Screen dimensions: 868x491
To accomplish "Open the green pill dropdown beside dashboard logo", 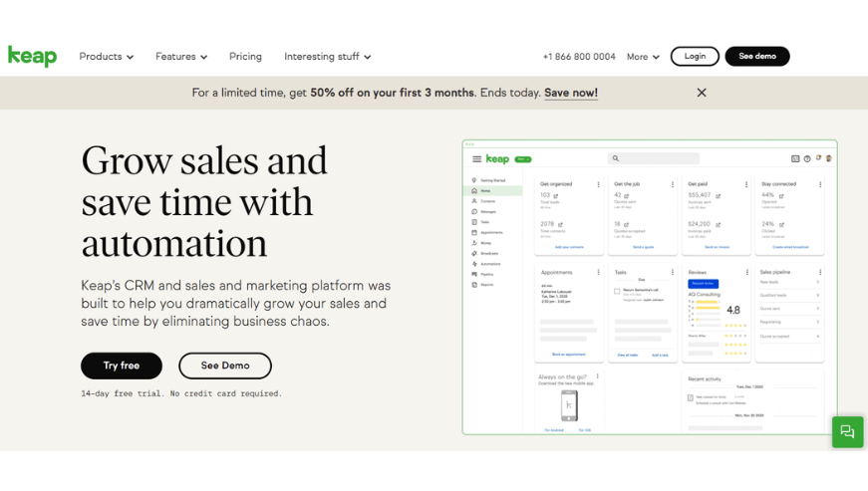I will [523, 159].
